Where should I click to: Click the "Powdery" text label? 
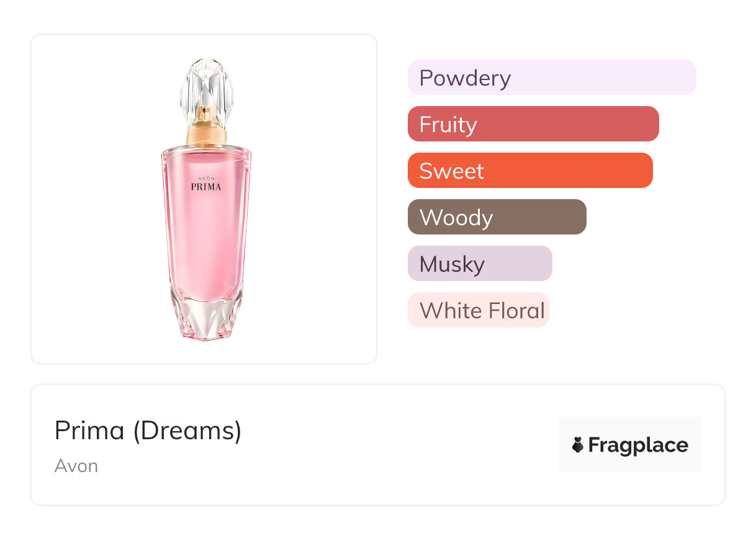pyautogui.click(x=465, y=78)
